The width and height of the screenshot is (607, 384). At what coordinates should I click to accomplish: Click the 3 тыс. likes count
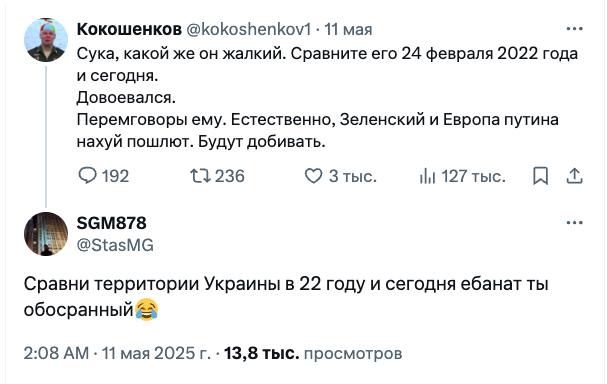click(353, 177)
